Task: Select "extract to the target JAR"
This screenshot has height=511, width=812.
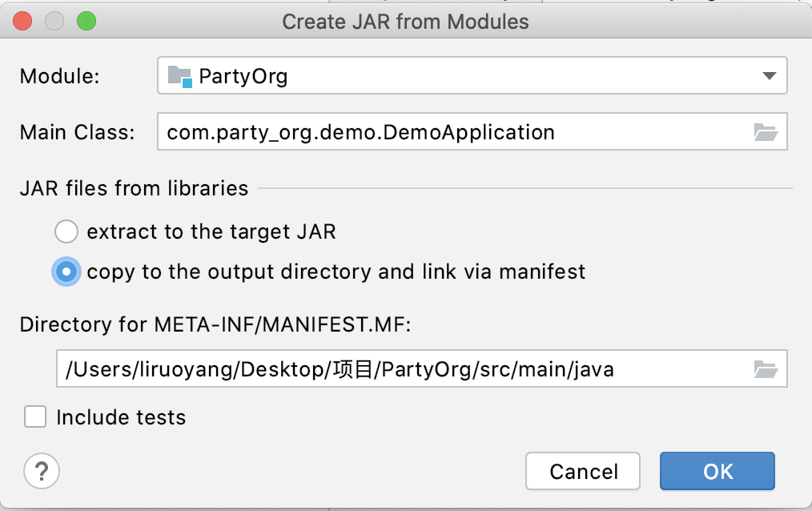Action: (66, 231)
